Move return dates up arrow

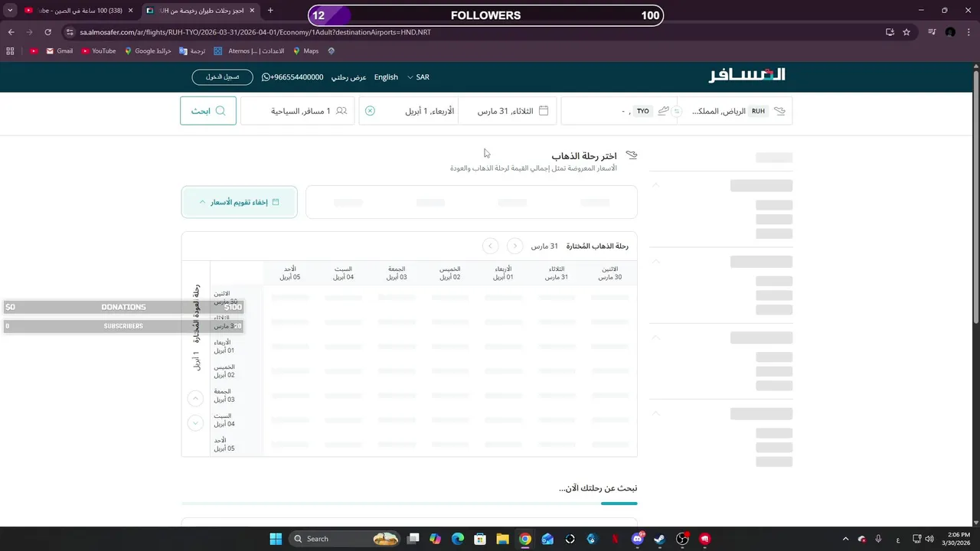(195, 398)
